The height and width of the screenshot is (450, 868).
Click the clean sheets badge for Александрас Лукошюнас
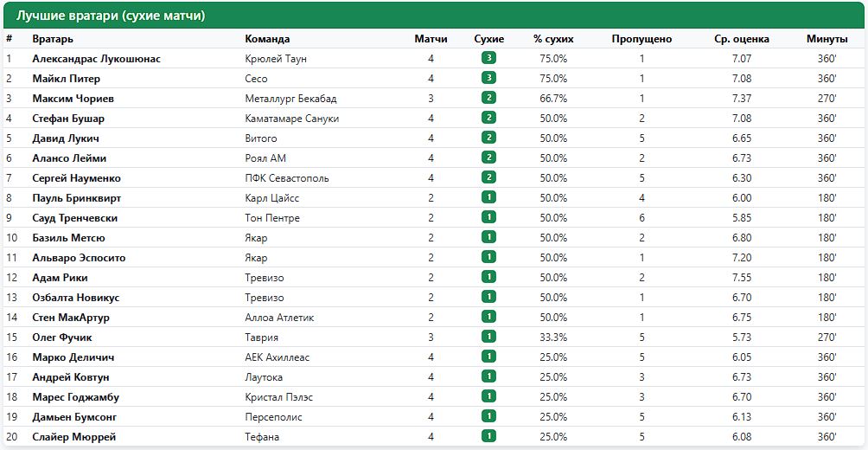tap(488, 58)
